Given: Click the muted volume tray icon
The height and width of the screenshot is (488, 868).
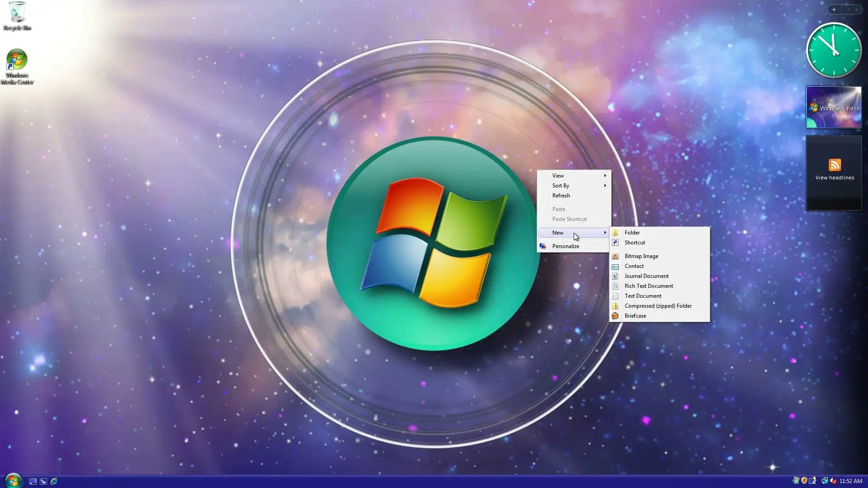Looking at the screenshot, I should point(833,481).
